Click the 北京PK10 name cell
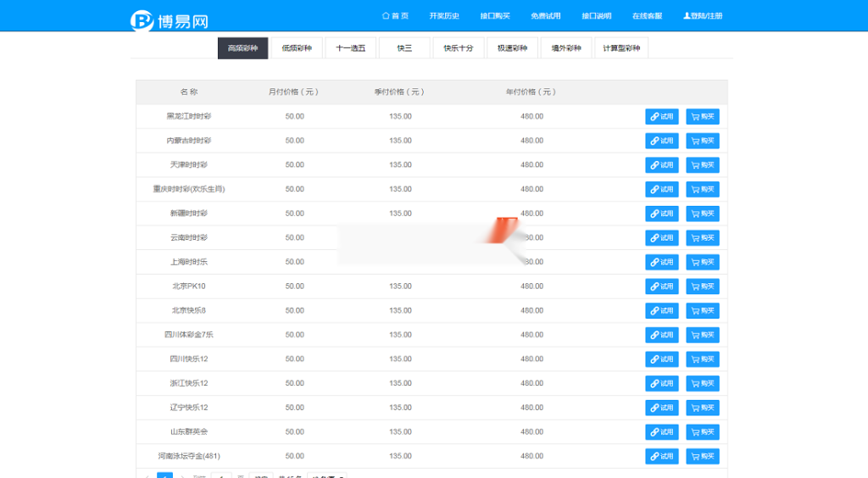This screenshot has height=478, width=868. (189, 286)
